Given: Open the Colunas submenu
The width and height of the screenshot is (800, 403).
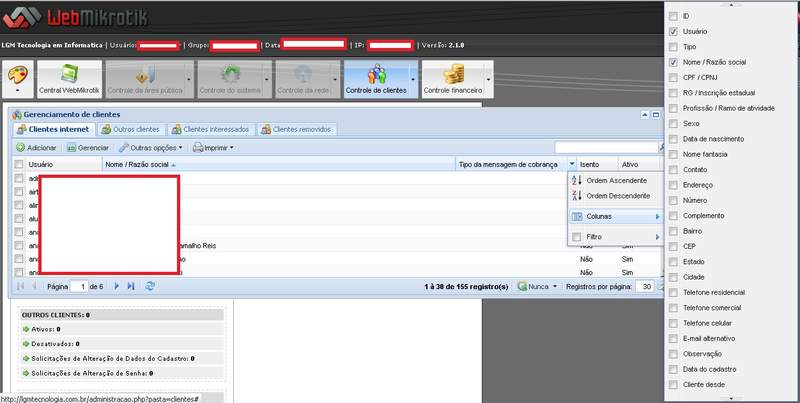Looking at the screenshot, I should click(x=615, y=216).
